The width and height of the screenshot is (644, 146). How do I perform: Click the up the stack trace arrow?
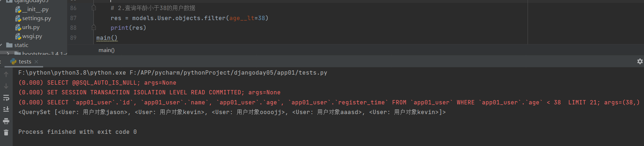tap(6, 74)
